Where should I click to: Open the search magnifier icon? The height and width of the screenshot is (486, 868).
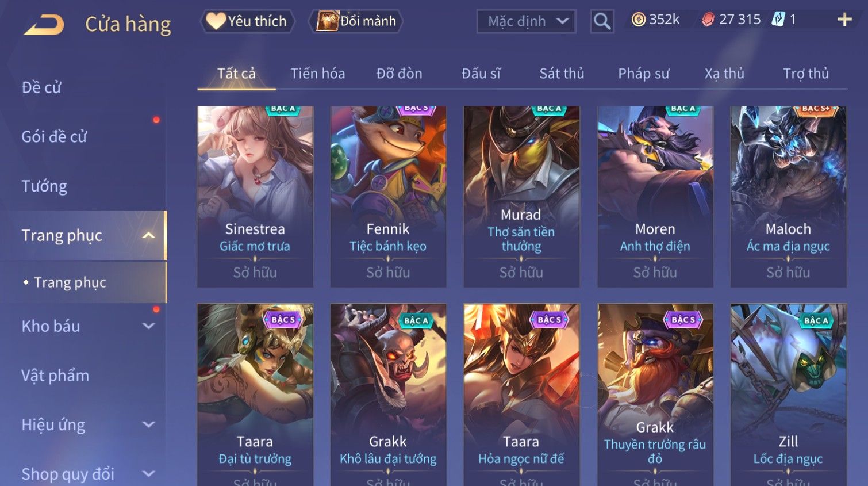coord(602,22)
